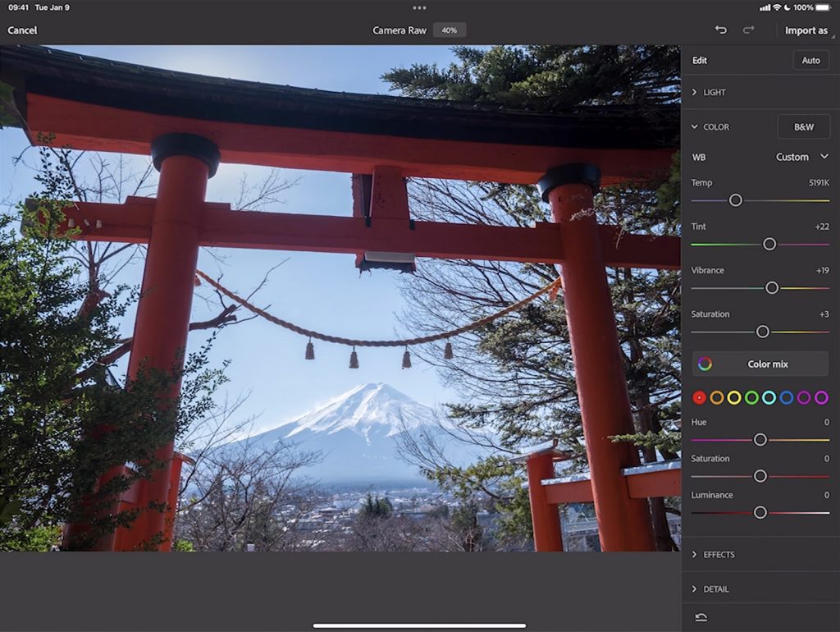This screenshot has height=632, width=840.
Task: Select the green color mix channel
Action: [x=751, y=397]
